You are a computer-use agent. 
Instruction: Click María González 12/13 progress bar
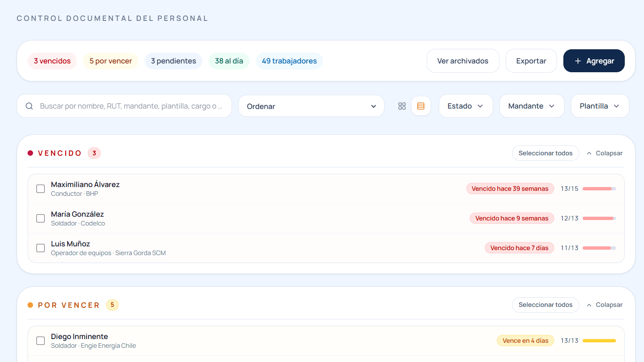pos(599,218)
